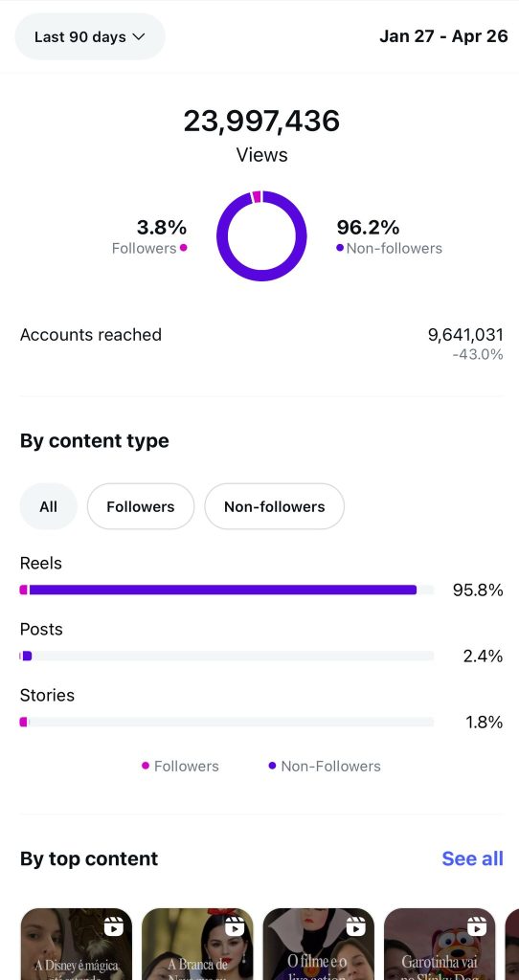Select the Posts content type row
This screenshot has height=980, width=519.
[261, 642]
